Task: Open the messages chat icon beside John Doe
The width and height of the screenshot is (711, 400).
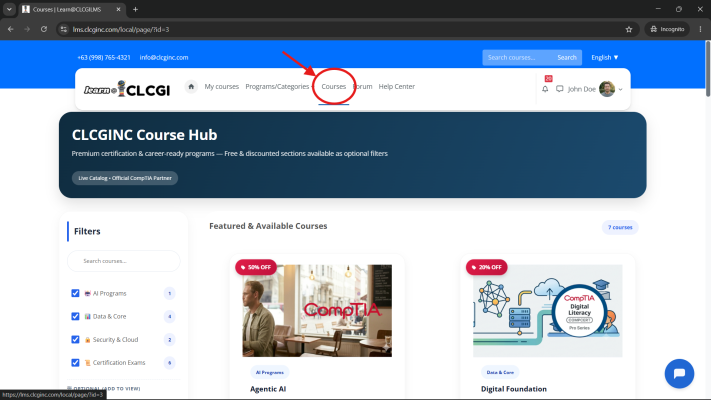Action: click(x=560, y=89)
